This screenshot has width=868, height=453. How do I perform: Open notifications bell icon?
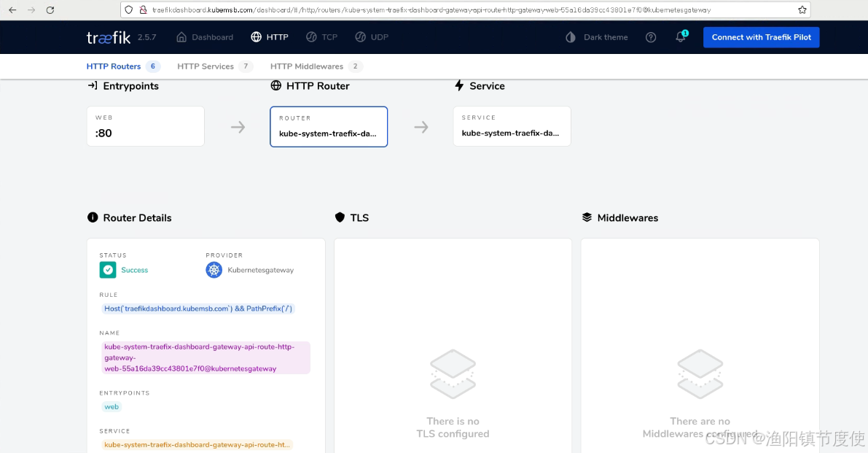681,36
